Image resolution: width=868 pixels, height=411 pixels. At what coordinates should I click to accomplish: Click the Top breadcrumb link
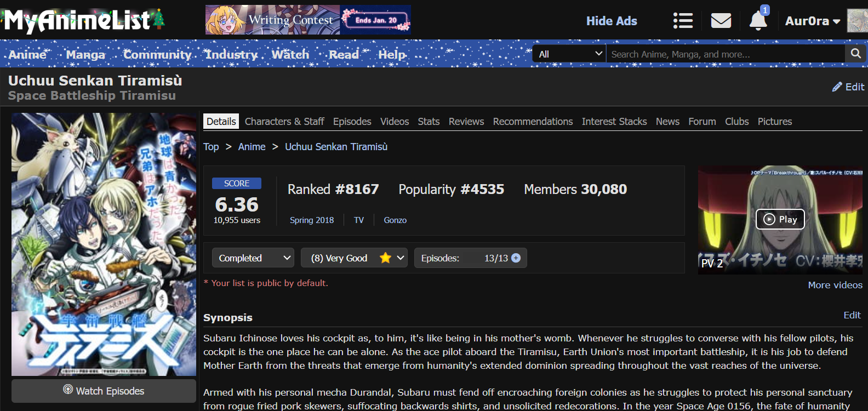(x=211, y=147)
